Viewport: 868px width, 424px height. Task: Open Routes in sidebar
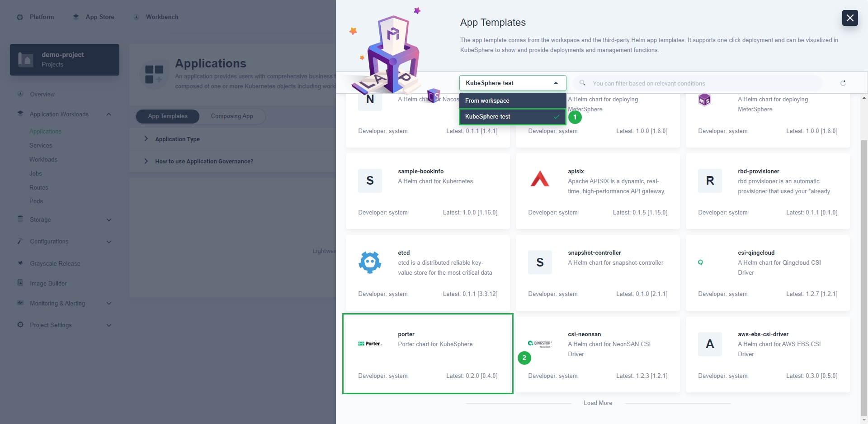tap(38, 187)
